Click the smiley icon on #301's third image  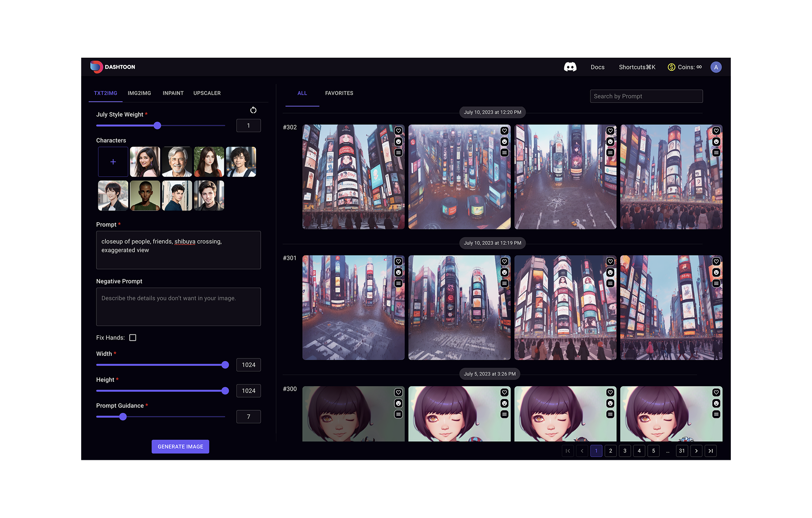(610, 272)
